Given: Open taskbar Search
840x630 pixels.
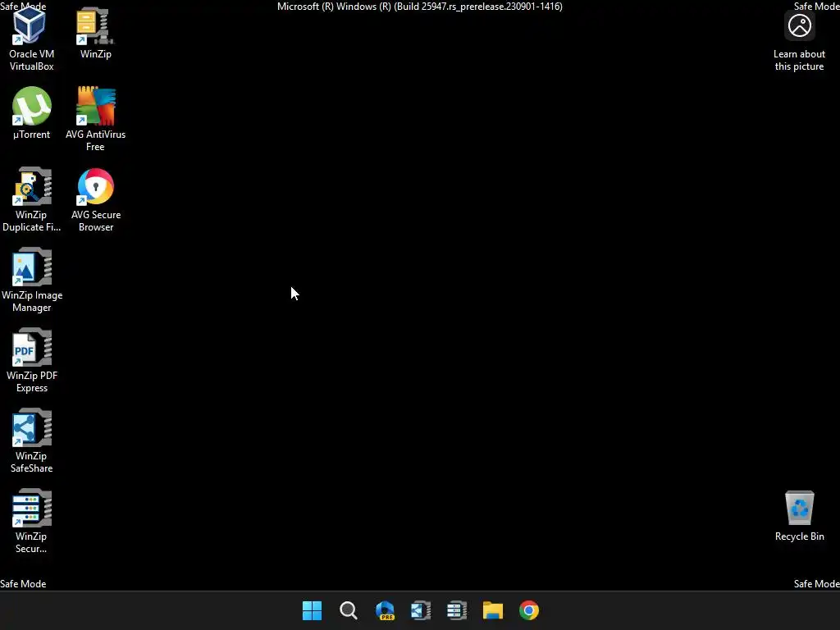Looking at the screenshot, I should click(x=348, y=610).
